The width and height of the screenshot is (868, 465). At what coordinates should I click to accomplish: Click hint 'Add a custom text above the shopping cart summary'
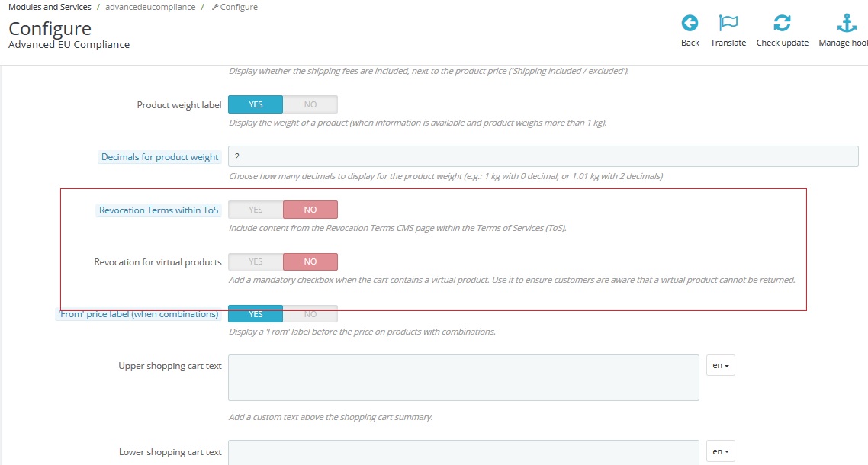pyautogui.click(x=331, y=418)
